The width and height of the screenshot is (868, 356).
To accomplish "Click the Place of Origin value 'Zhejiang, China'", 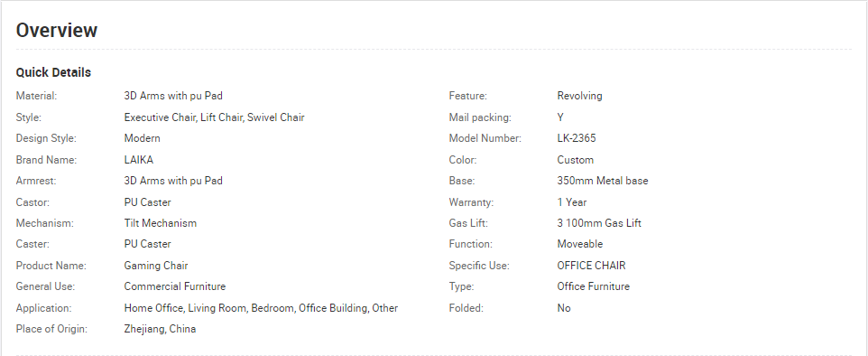I will tap(160, 329).
